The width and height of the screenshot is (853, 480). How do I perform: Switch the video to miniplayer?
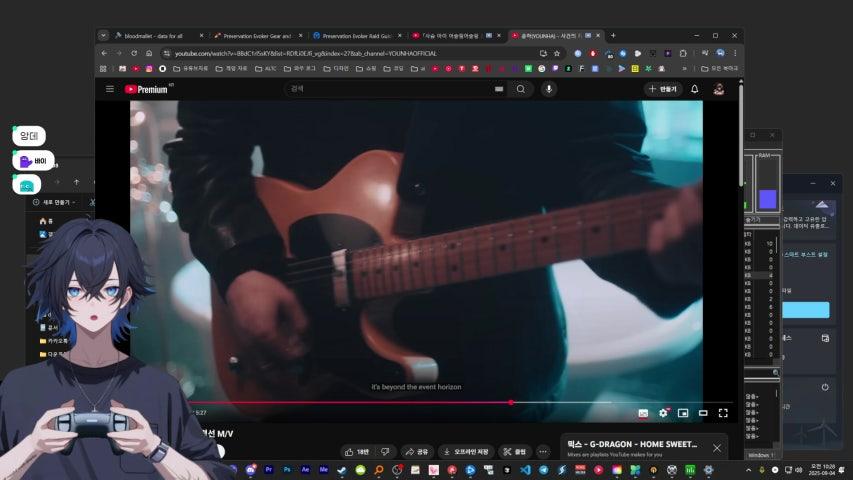[683, 413]
